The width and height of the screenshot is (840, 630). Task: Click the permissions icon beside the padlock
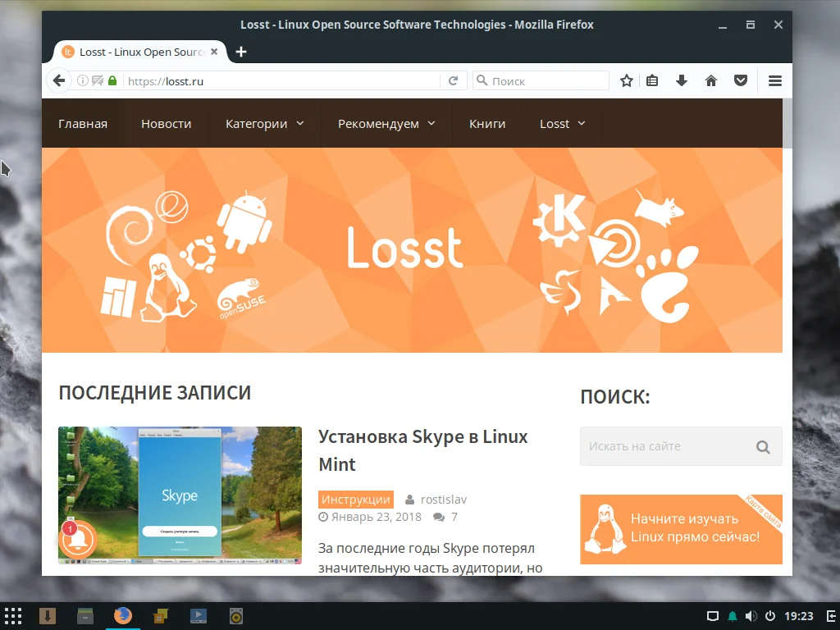tap(98, 81)
